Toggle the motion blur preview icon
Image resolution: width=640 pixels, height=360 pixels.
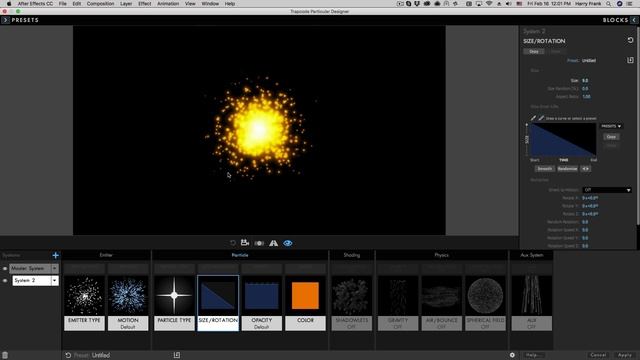[259, 243]
